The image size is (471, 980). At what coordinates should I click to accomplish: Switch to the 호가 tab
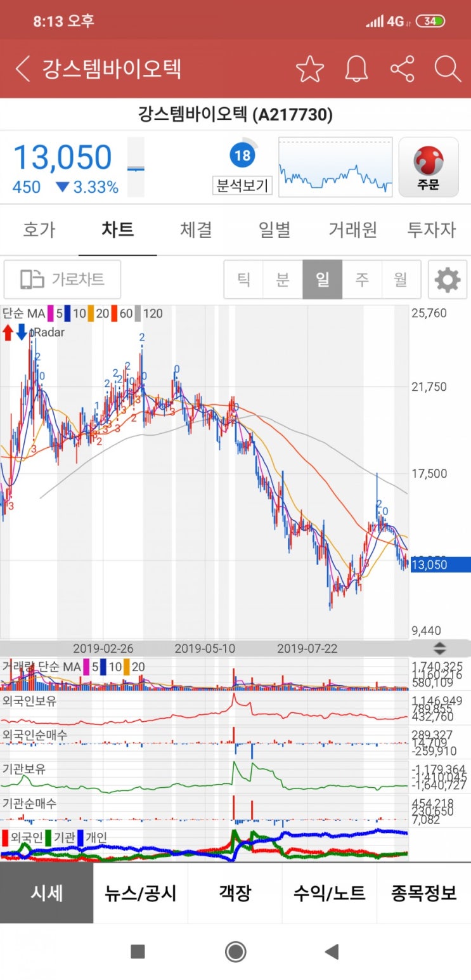pos(39,230)
